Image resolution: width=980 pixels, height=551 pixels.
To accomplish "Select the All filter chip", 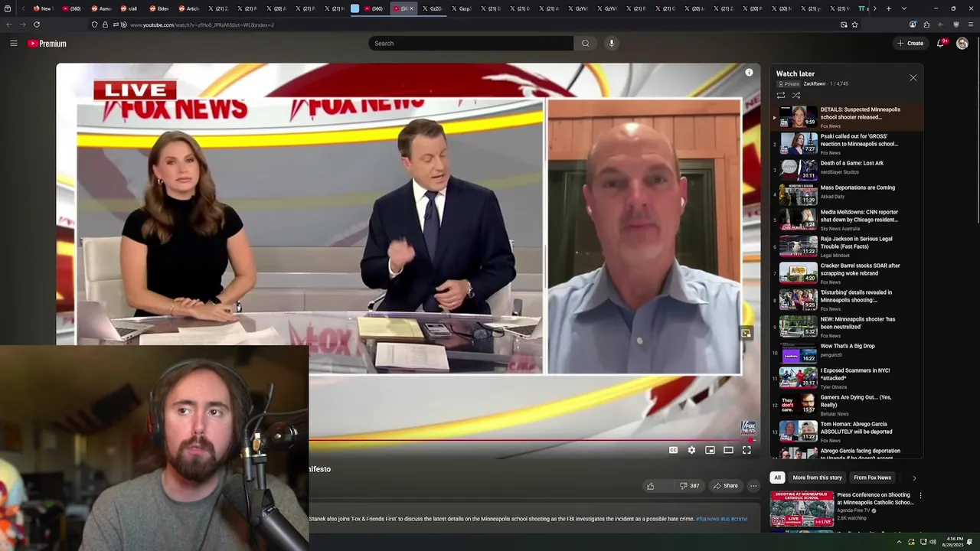I will click(x=777, y=478).
